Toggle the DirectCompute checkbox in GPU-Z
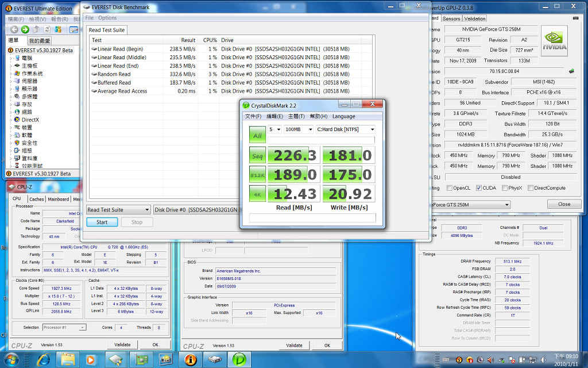 click(530, 188)
